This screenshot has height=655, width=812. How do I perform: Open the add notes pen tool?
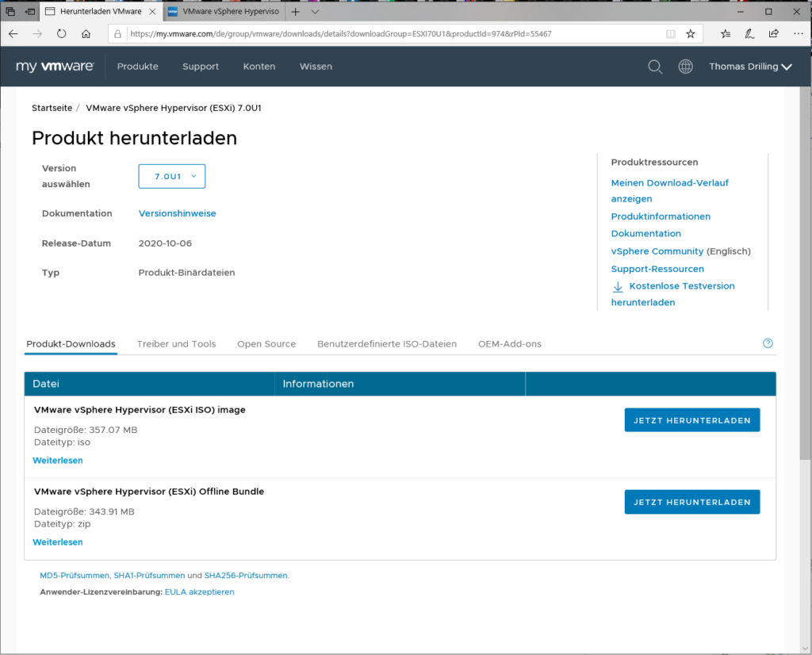tap(749, 33)
